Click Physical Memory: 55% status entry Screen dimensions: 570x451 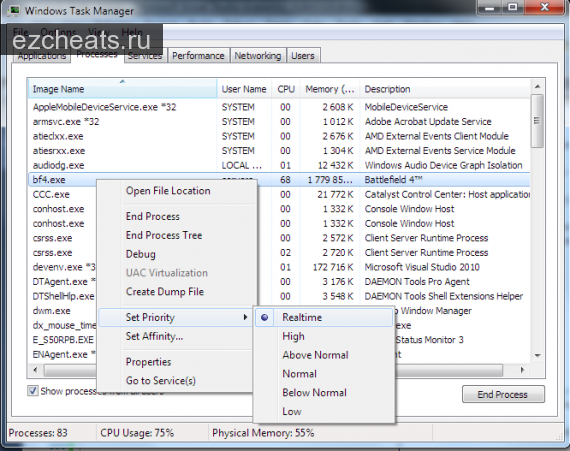coord(263,433)
